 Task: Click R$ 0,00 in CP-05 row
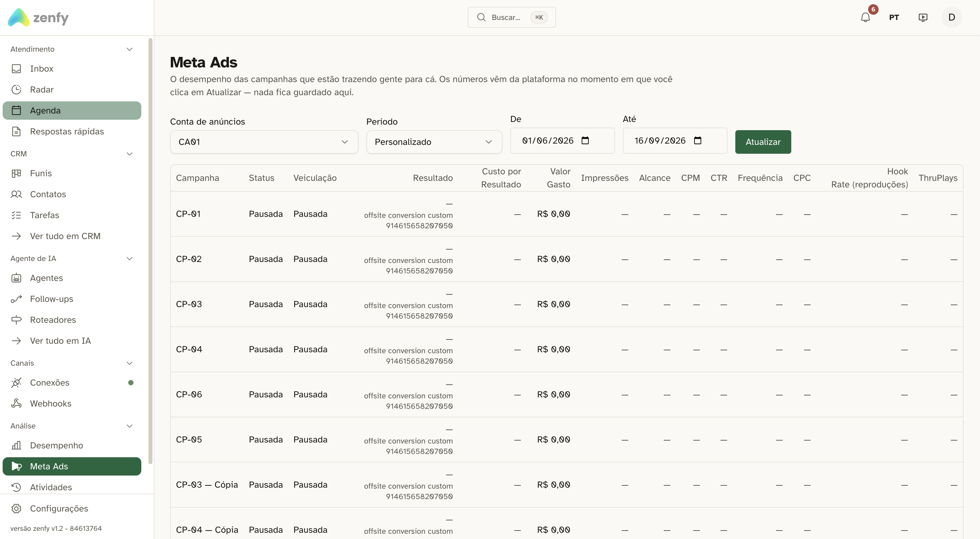click(x=553, y=440)
